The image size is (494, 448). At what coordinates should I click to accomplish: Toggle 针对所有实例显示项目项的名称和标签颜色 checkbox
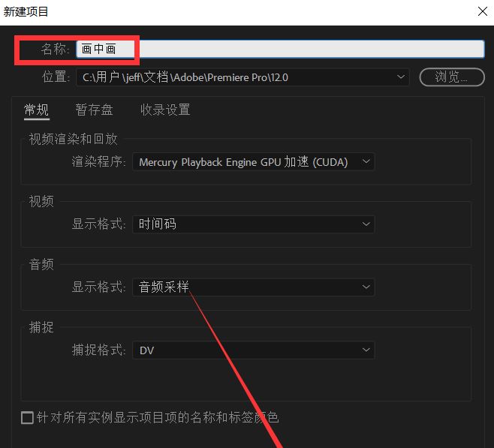tap(28, 418)
